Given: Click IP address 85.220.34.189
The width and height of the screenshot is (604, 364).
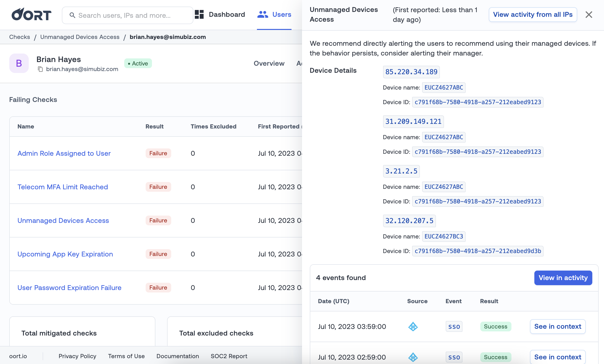Looking at the screenshot, I should click(x=411, y=72).
